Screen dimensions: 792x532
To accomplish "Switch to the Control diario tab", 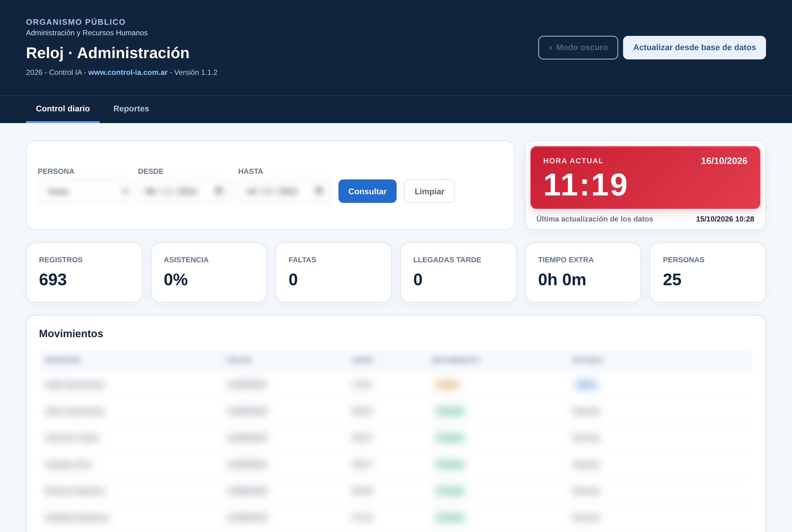I will point(63,109).
